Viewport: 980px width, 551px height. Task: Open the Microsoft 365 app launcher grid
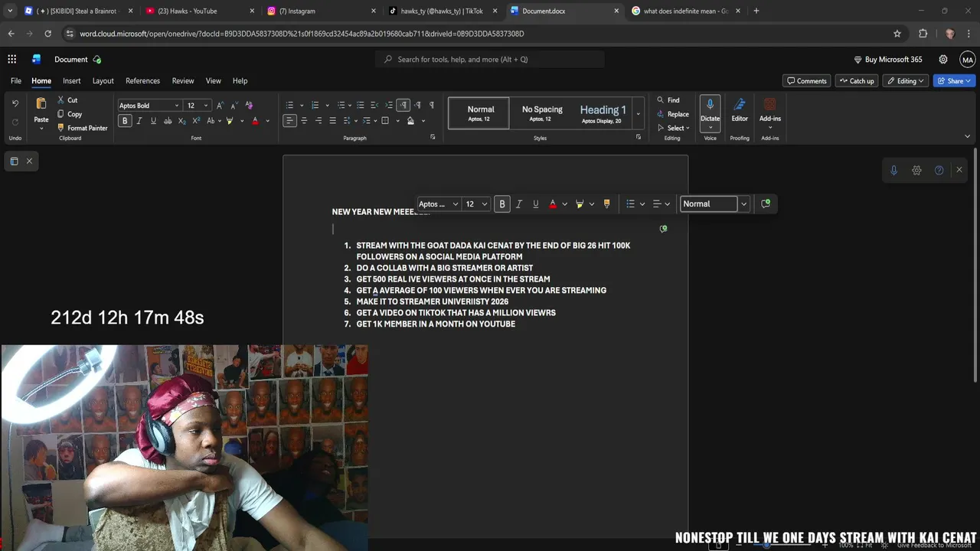coord(12,59)
